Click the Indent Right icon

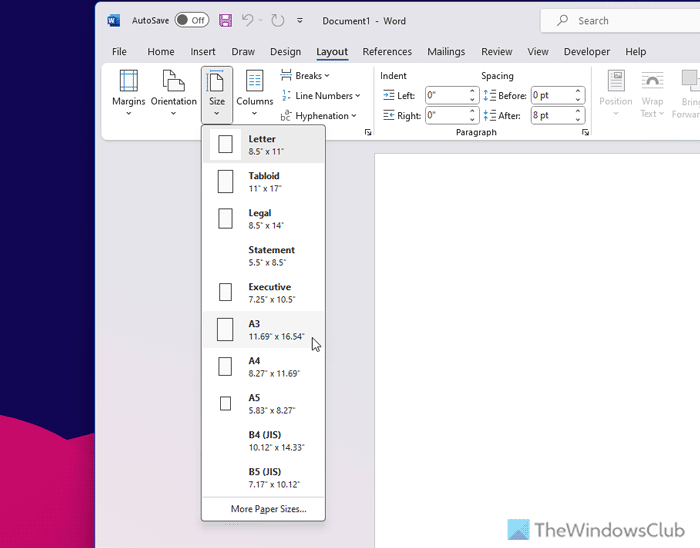coord(388,116)
